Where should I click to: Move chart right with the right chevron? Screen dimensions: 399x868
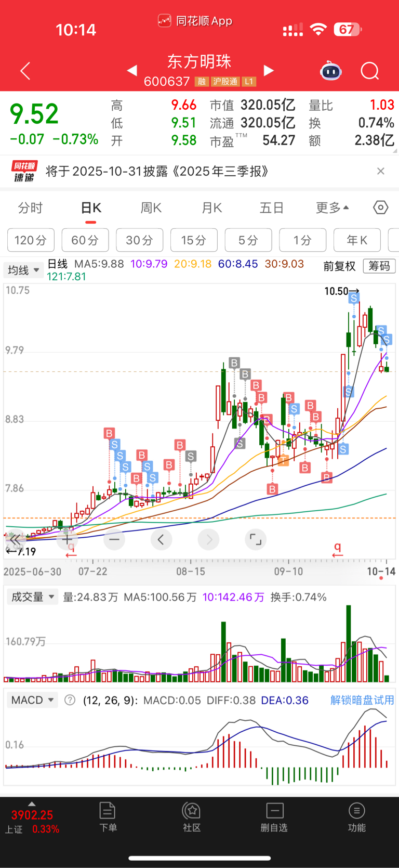pos(208,539)
